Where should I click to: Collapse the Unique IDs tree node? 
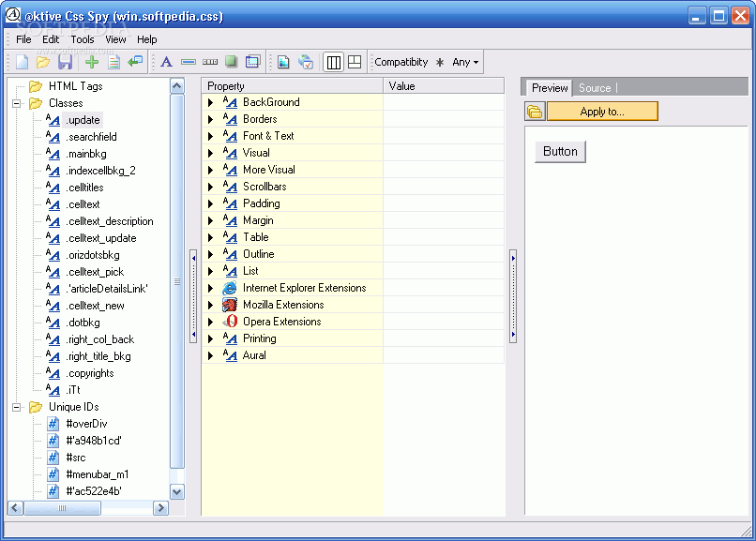(x=16, y=407)
